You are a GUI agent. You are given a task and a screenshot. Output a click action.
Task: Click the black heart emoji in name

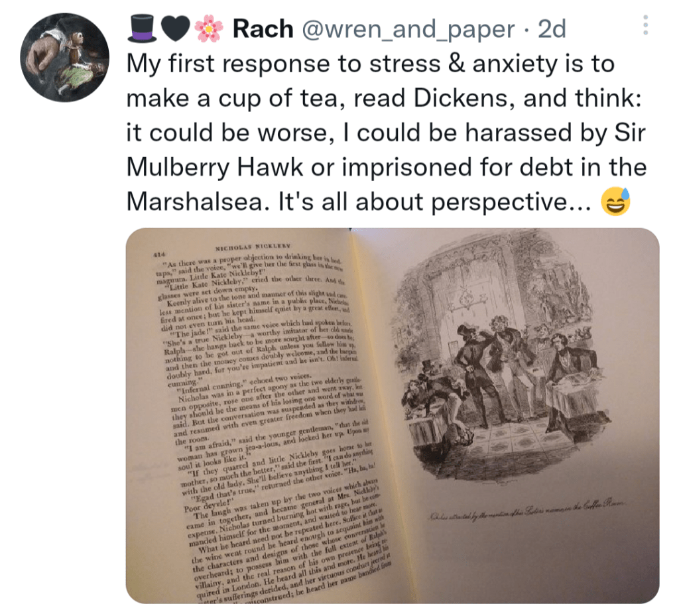click(176, 29)
